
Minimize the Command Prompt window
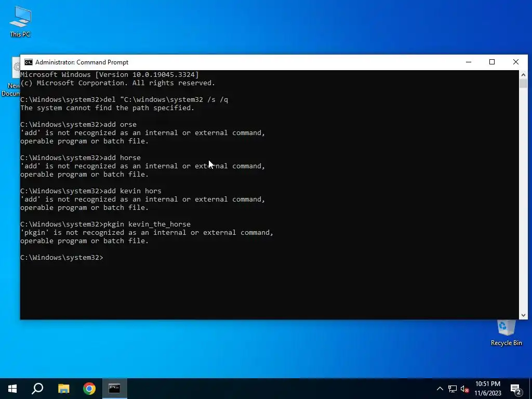469,62
